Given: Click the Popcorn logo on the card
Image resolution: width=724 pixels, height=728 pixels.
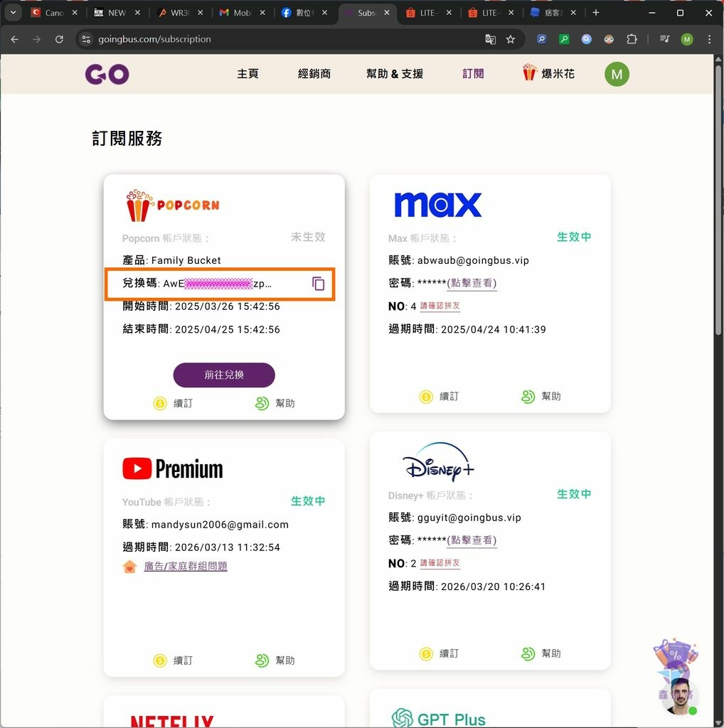Looking at the screenshot, I should pyautogui.click(x=172, y=205).
